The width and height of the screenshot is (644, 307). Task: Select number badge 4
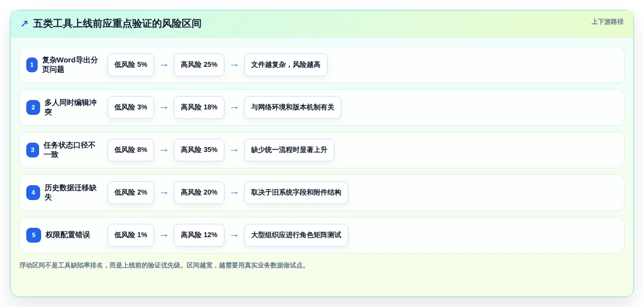[x=33, y=193]
